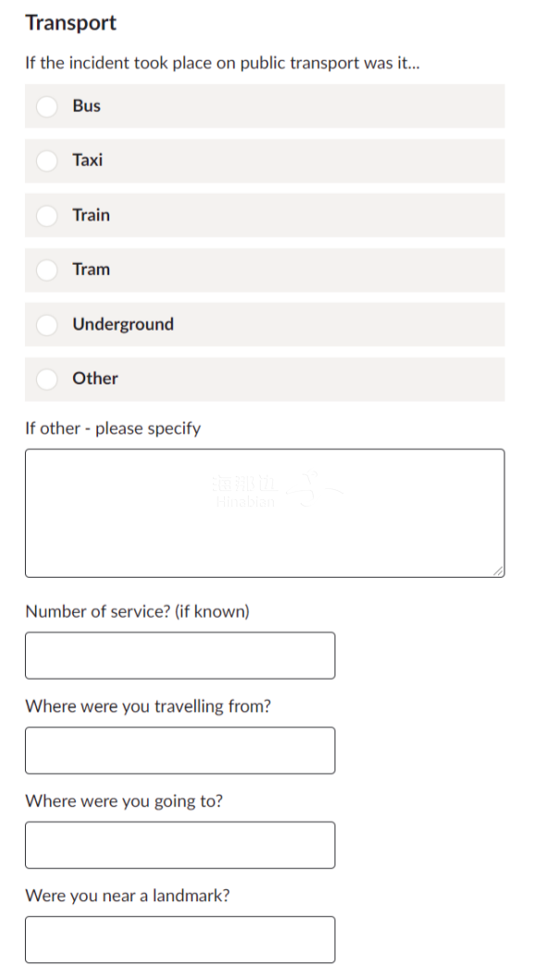Focus the travelling from input field
The image size is (560, 979).
[180, 750]
